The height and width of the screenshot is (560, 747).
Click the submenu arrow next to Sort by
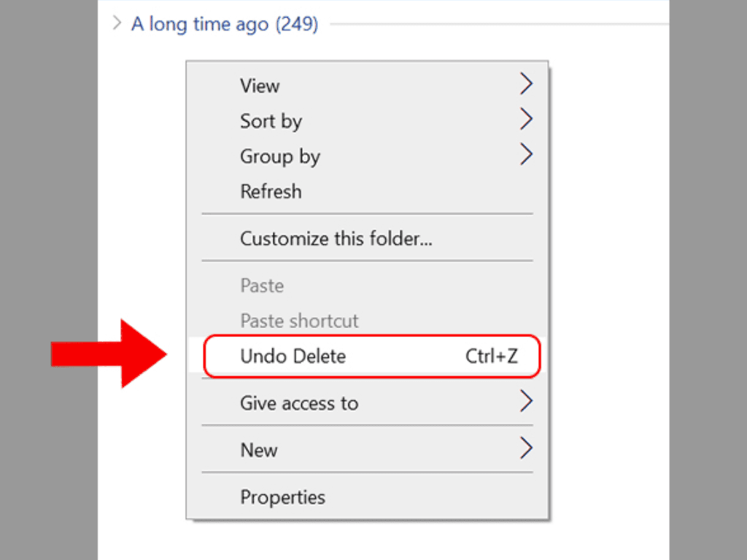click(x=525, y=120)
